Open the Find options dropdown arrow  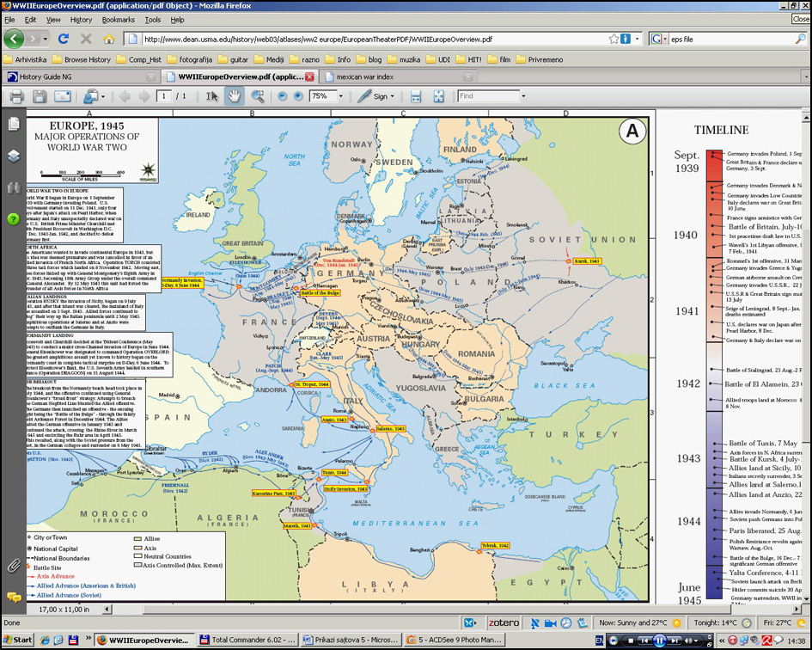(x=524, y=96)
